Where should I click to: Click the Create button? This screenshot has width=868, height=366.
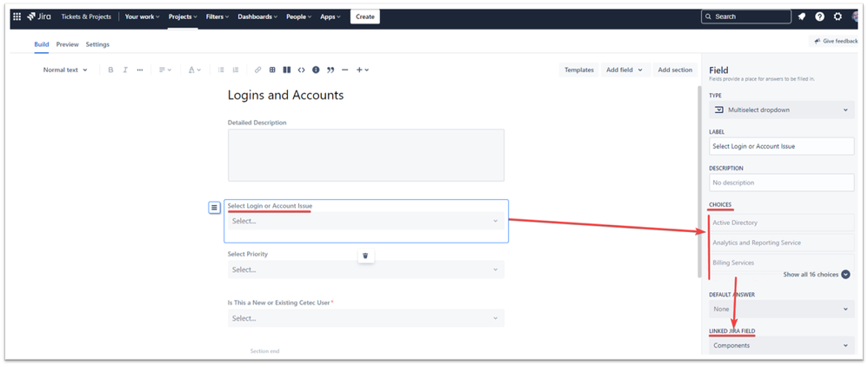pos(364,17)
